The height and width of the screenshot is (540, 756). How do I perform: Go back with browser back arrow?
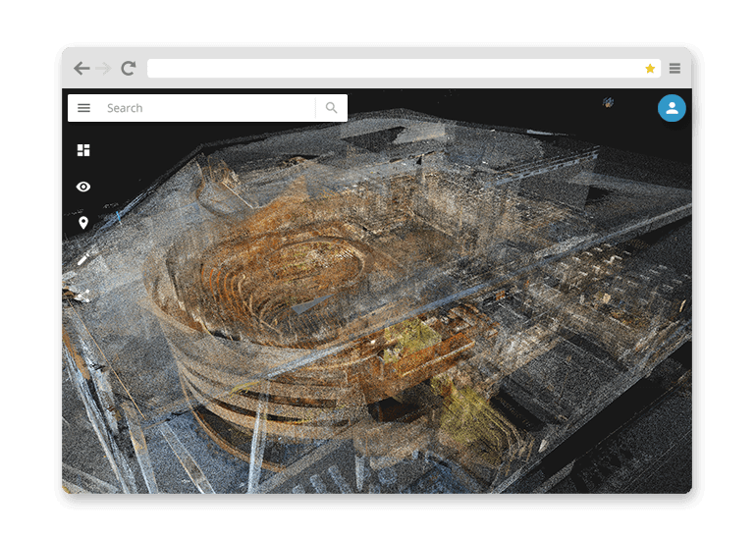coord(81,69)
